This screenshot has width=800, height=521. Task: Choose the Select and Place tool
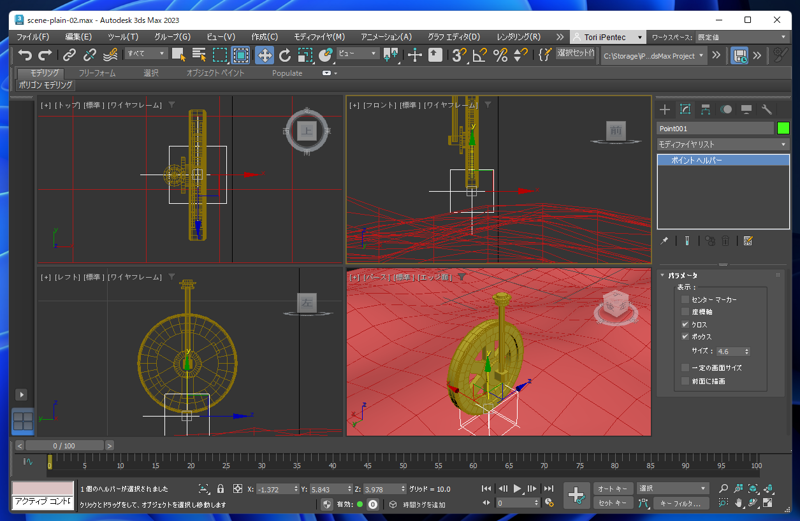click(x=325, y=55)
